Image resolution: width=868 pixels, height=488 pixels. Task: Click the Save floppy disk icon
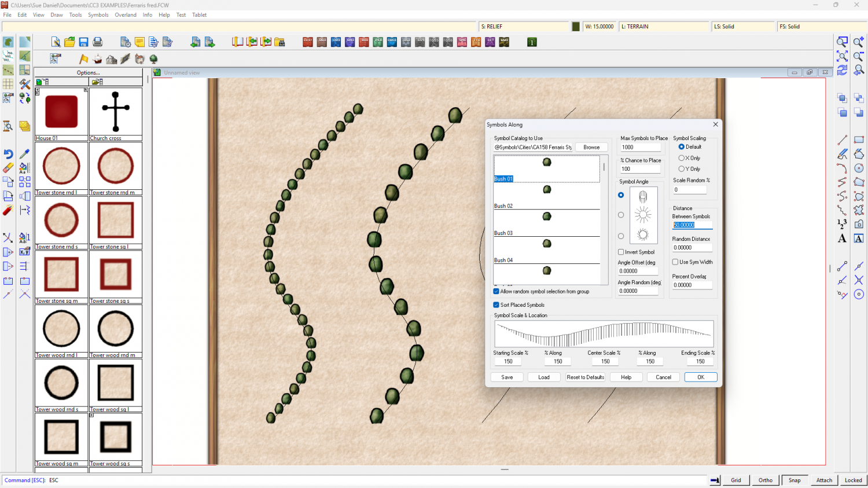(x=83, y=42)
